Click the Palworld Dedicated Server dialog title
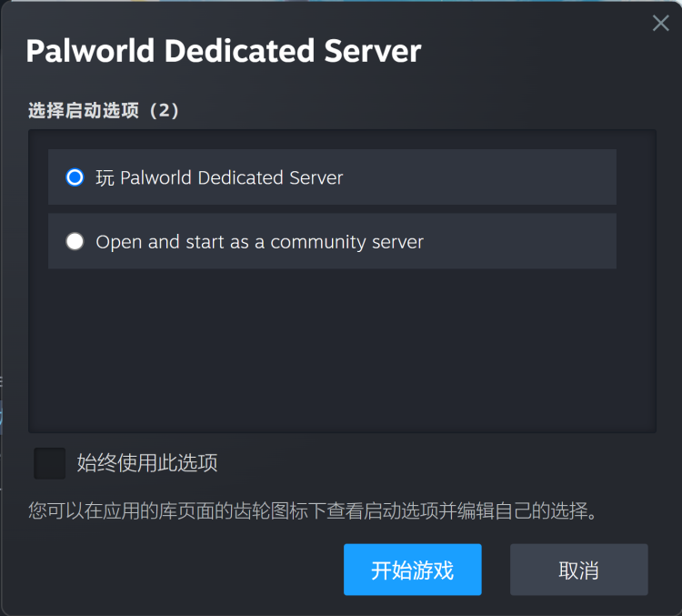 pyautogui.click(x=224, y=51)
